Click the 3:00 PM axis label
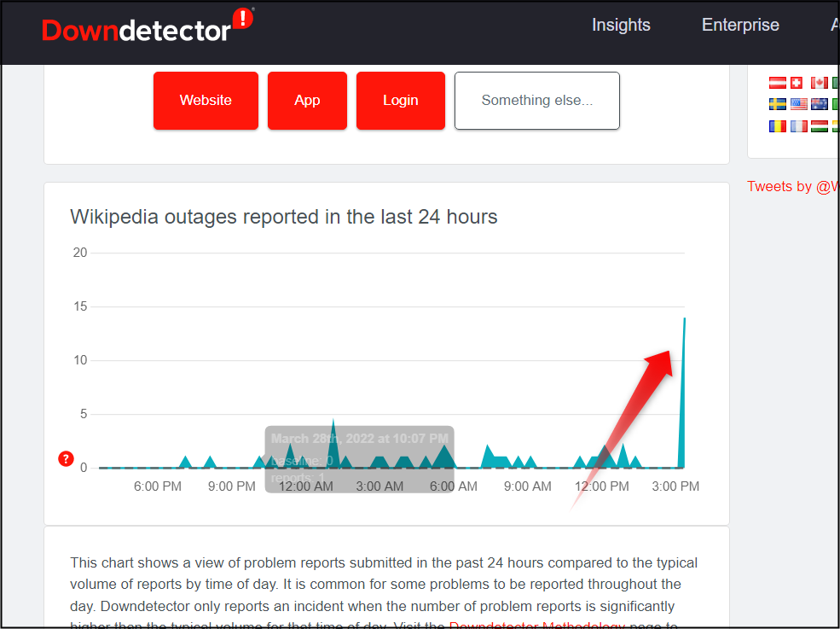This screenshot has height=629, width=840. (x=675, y=486)
